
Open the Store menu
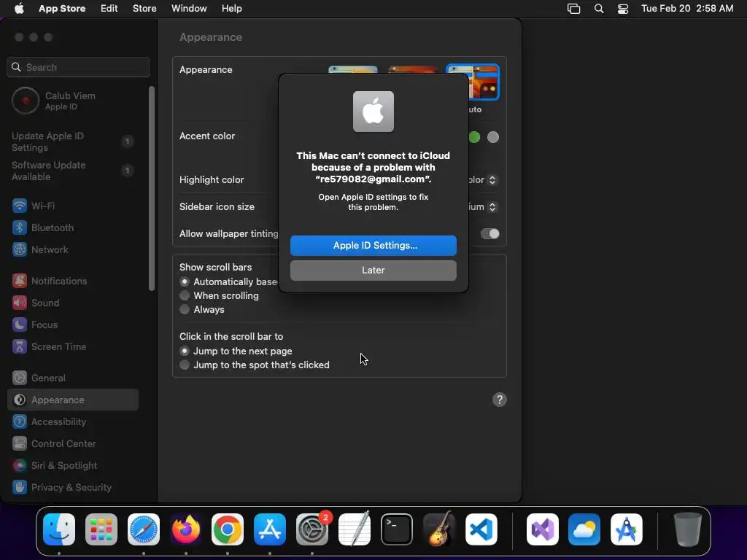144,9
